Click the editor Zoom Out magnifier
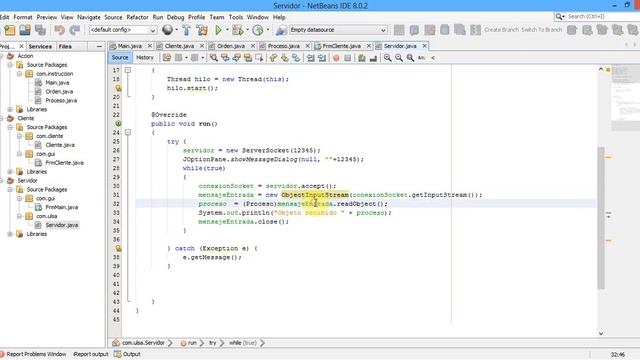This screenshot has width=640, height=360. pyautogui.click(x=399, y=58)
